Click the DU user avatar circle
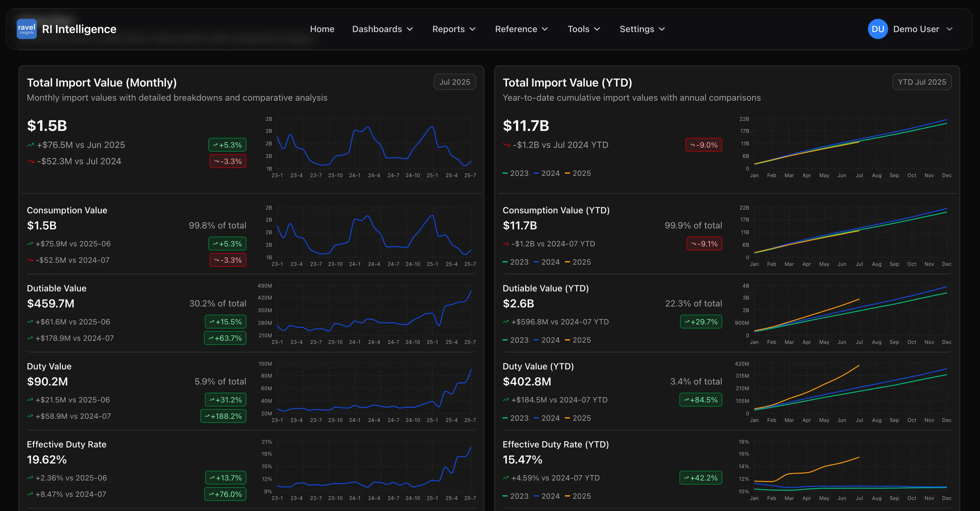 pyautogui.click(x=877, y=29)
